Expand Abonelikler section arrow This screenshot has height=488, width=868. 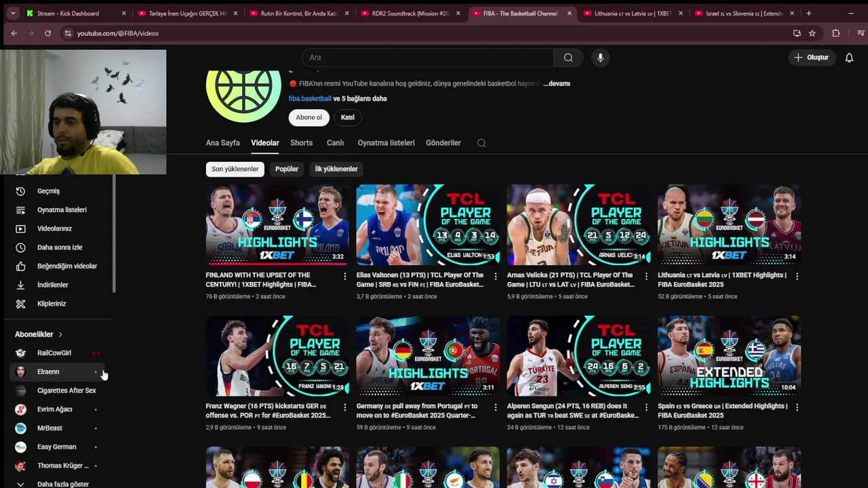click(x=60, y=334)
